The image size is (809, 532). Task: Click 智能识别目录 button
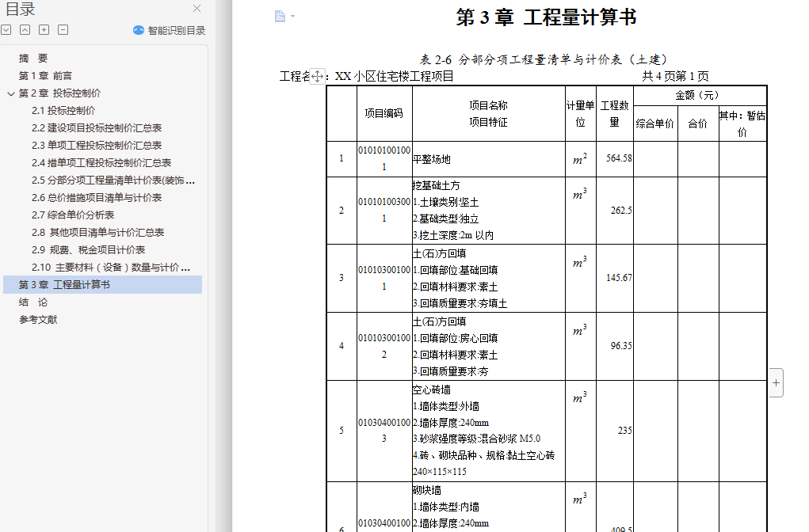point(170,30)
